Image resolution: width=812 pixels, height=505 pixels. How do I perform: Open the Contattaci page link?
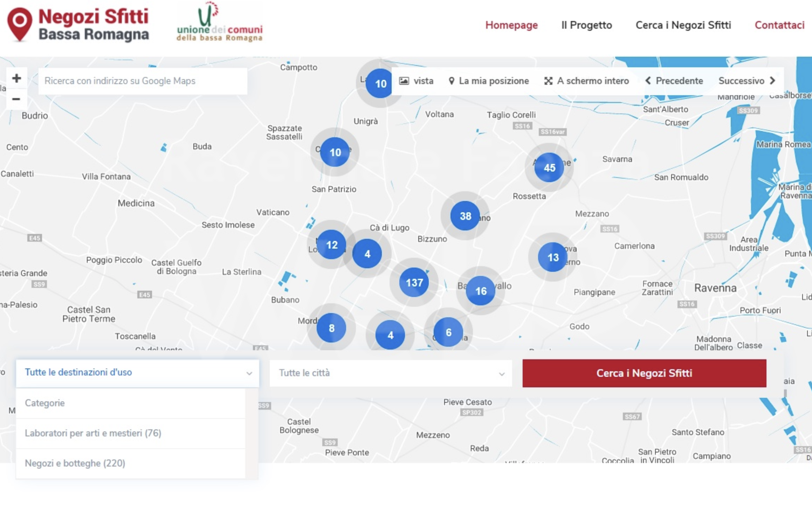tap(779, 25)
